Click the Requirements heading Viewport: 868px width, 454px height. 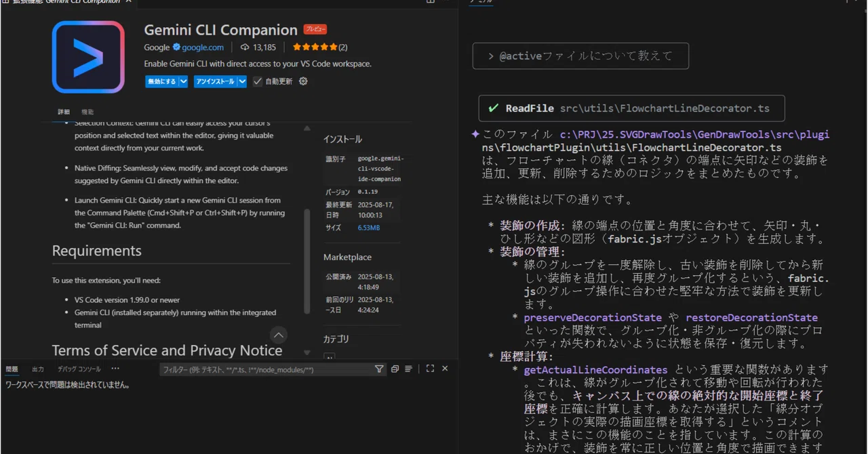coord(97,251)
